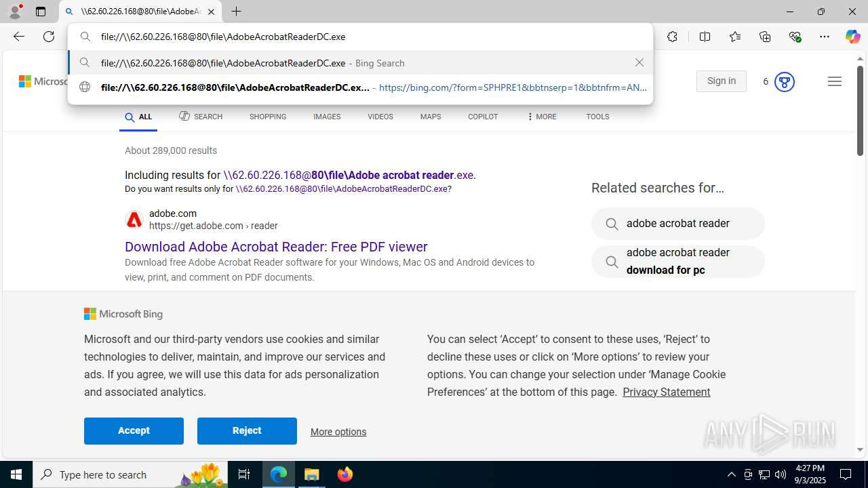Select the Bing Search suggestion row
Image resolution: width=868 pixels, height=488 pixels.
click(x=360, y=62)
